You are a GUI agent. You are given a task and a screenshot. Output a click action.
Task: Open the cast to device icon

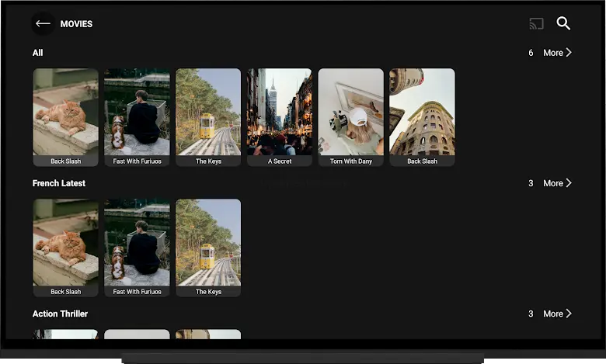coord(536,23)
